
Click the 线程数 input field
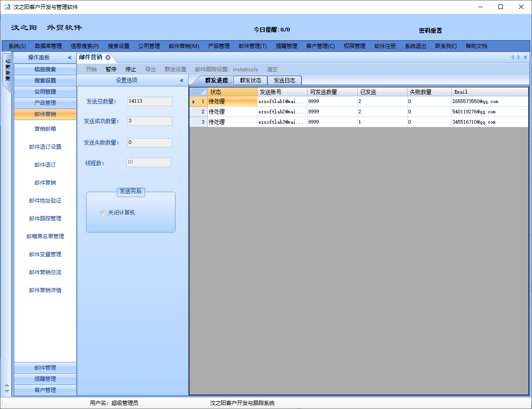click(x=148, y=162)
